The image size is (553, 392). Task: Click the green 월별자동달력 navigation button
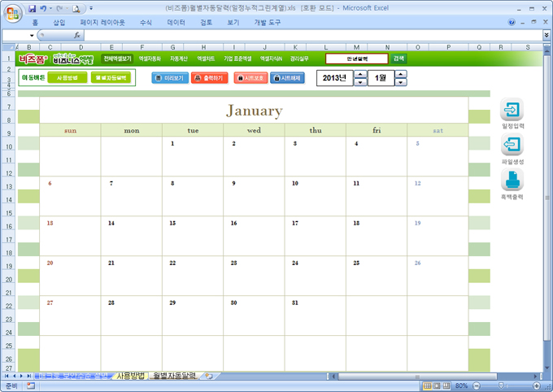pyautogui.click(x=111, y=77)
